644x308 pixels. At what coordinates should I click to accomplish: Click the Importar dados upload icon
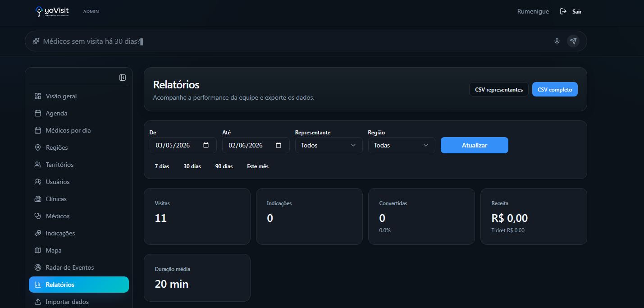38,302
